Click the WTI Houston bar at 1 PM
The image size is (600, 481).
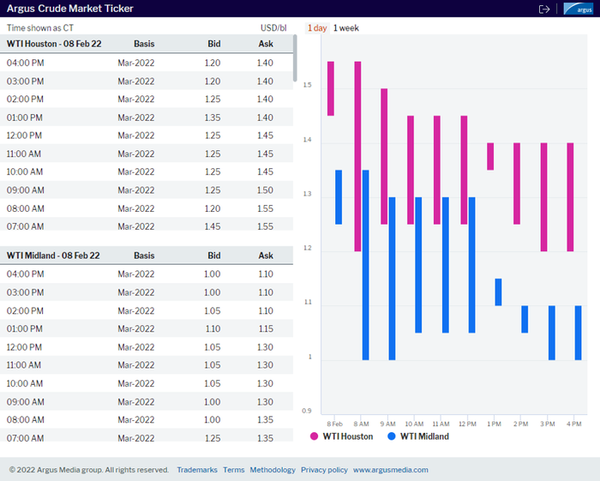[x=490, y=156]
